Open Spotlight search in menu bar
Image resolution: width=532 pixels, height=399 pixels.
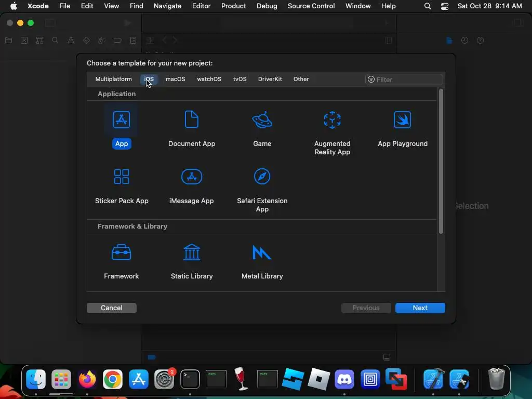point(428,6)
